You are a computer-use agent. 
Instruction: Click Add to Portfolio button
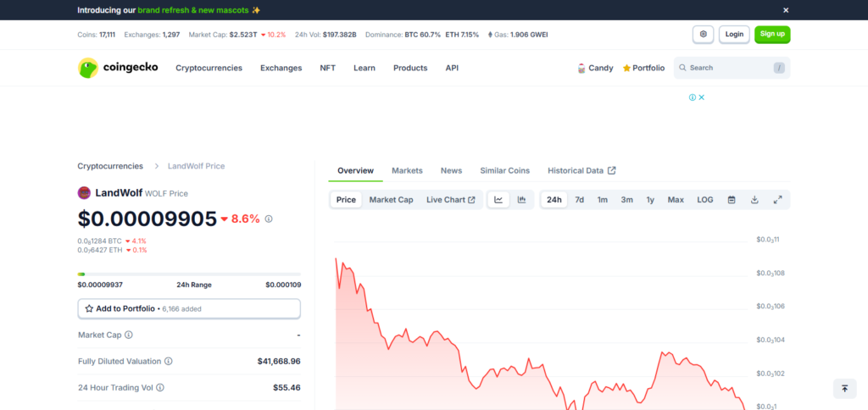point(189,308)
